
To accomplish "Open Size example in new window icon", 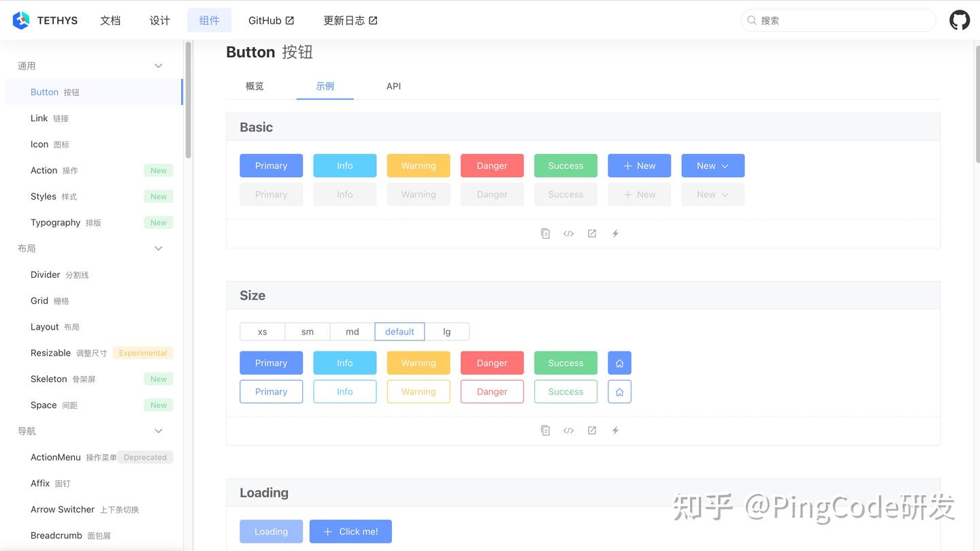I will (x=592, y=430).
